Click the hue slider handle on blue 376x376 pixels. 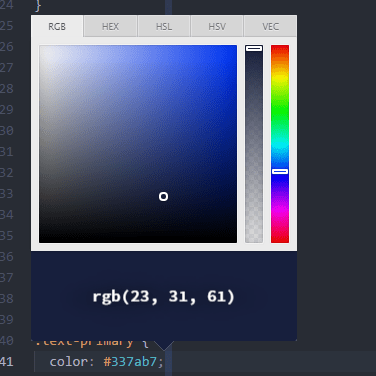pyautogui.click(x=280, y=171)
